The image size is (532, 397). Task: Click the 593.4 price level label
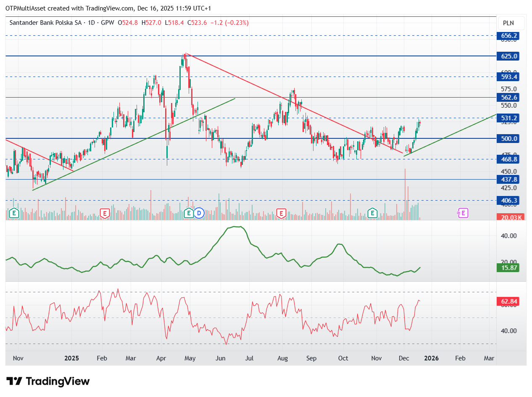pos(508,77)
